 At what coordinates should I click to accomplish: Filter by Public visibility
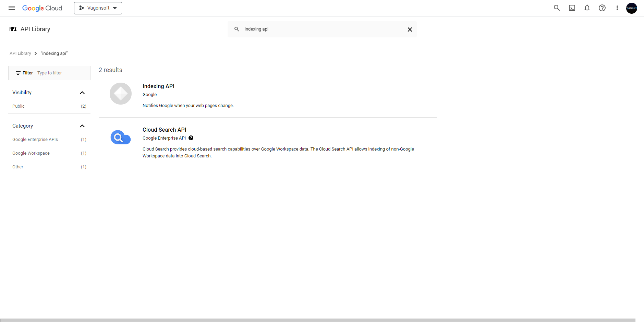point(49,106)
